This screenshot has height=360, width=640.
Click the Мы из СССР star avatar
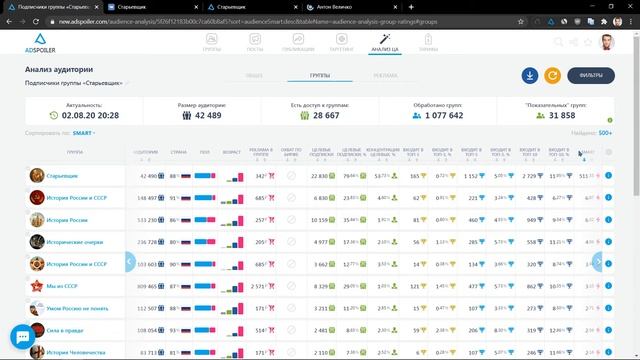37,286
